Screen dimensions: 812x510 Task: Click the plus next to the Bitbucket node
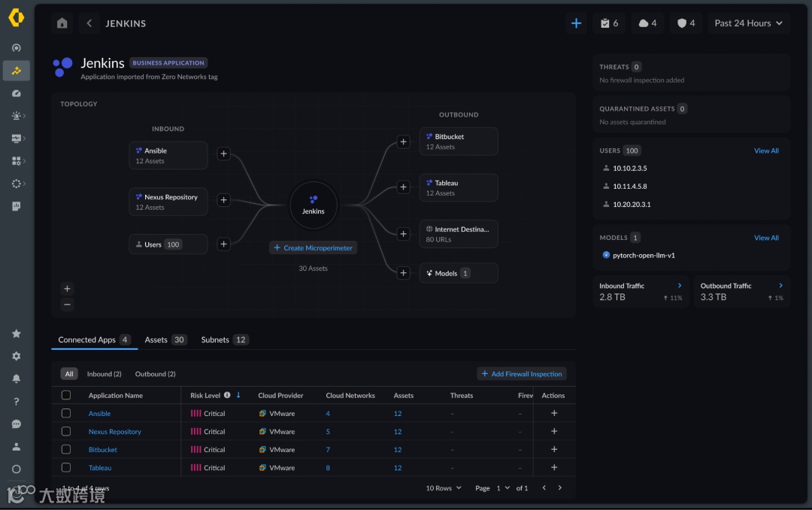coord(403,142)
